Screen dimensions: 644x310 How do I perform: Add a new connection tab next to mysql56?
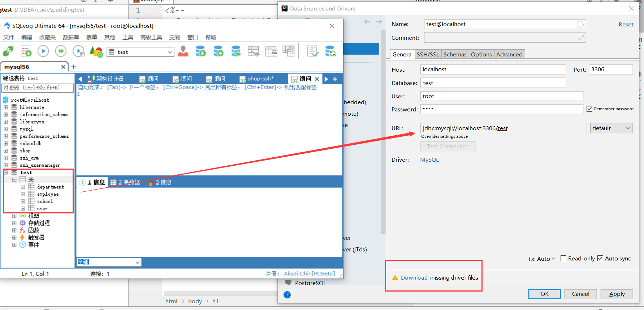pyautogui.click(x=74, y=67)
